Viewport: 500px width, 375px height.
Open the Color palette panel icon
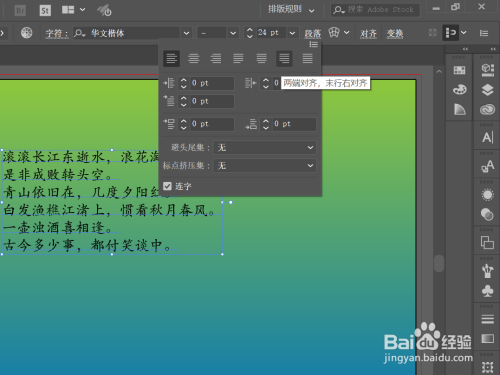coord(459,89)
